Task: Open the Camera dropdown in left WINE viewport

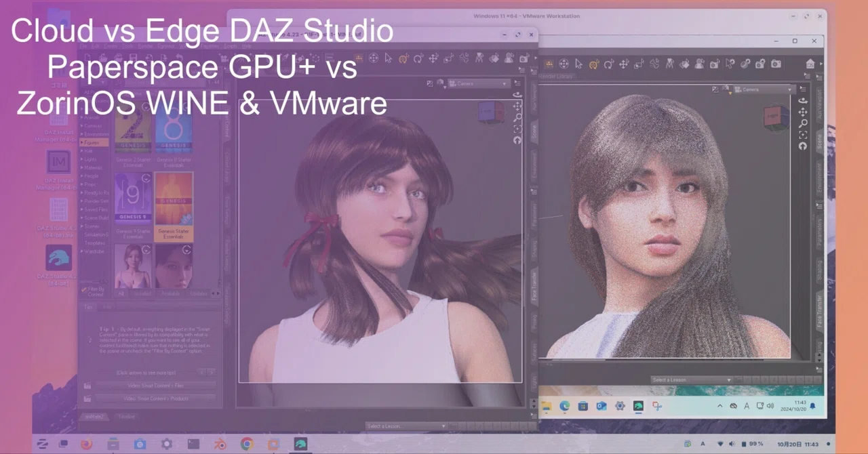Action: click(x=479, y=83)
